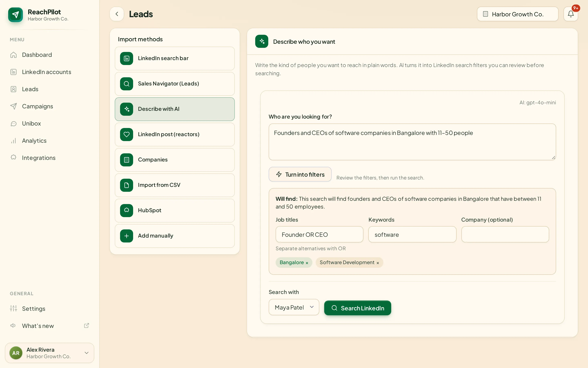The height and width of the screenshot is (368, 588).
Task: Click Search LinkedIn button
Action: tap(357, 308)
